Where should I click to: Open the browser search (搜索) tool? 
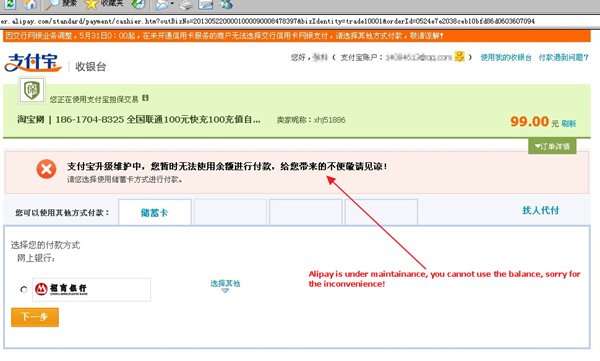point(60,4)
